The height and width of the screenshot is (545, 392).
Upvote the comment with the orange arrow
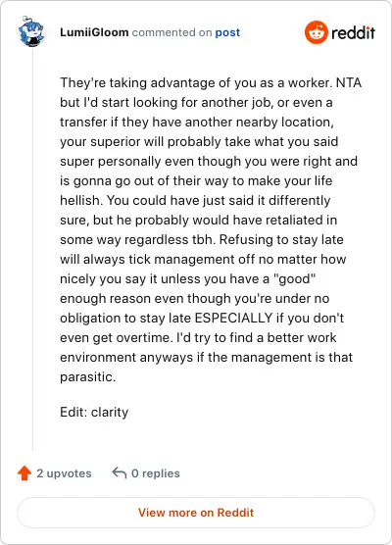pyautogui.click(x=24, y=473)
